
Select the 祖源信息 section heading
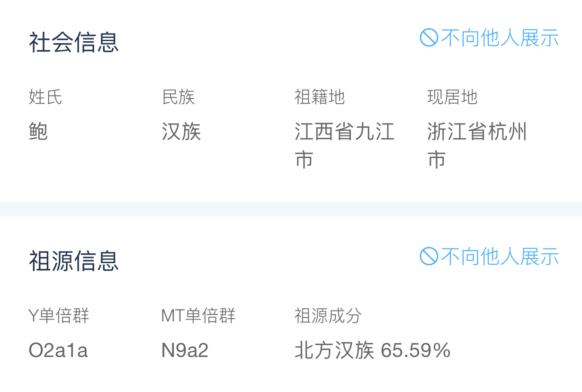coord(73,261)
